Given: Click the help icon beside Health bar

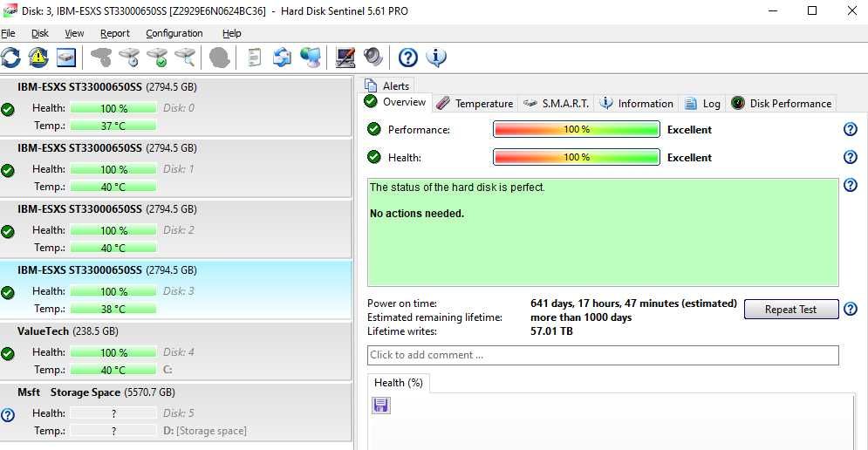Looking at the screenshot, I should pos(851,157).
